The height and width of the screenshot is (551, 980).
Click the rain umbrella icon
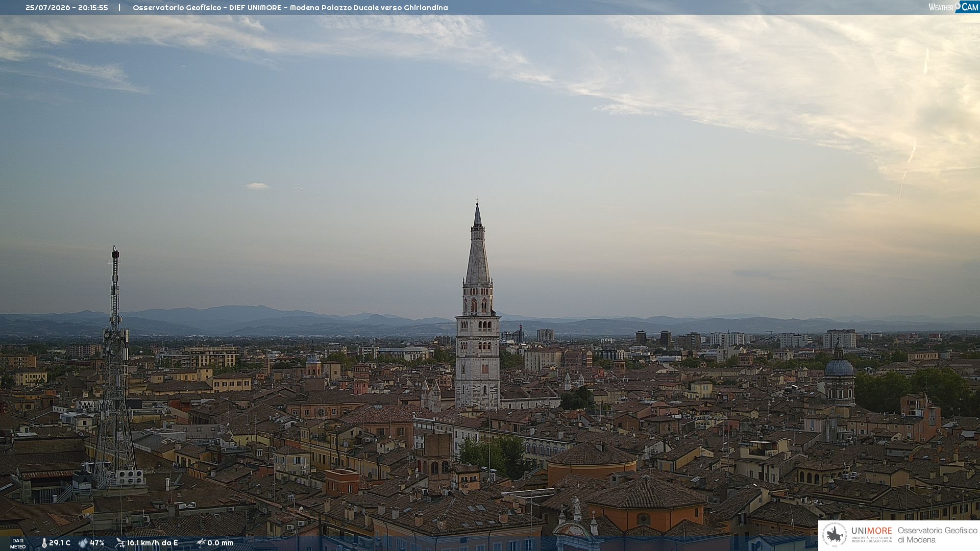click(x=201, y=543)
